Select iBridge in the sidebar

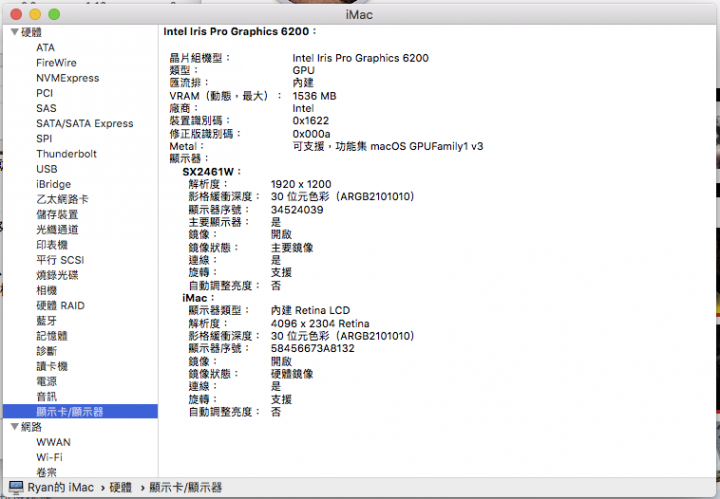54,184
